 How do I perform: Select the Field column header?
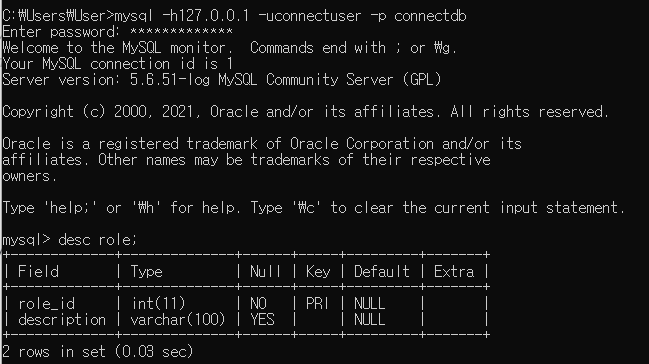(38, 272)
